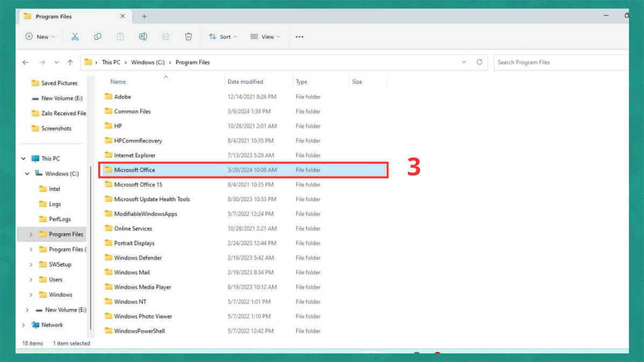Click the Paste clipboard icon
644x362 pixels.
pos(121,36)
